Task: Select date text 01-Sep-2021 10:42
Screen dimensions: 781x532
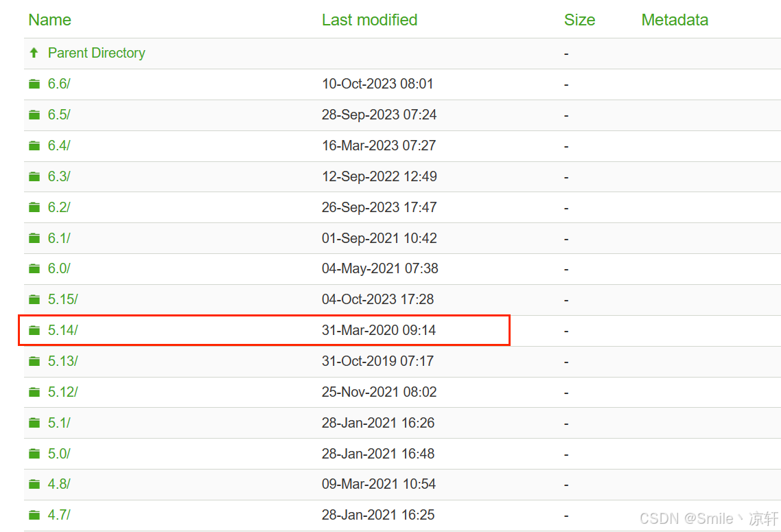Action: 379,238
